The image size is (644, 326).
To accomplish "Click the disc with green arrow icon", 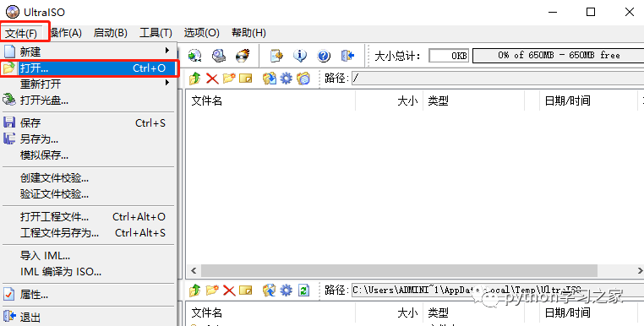I will click(x=194, y=56).
